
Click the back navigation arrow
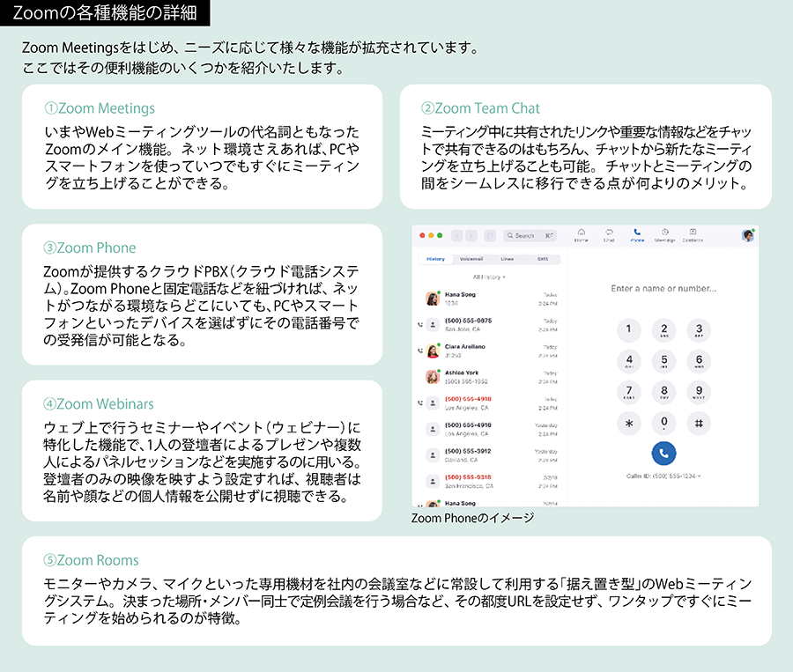click(457, 236)
